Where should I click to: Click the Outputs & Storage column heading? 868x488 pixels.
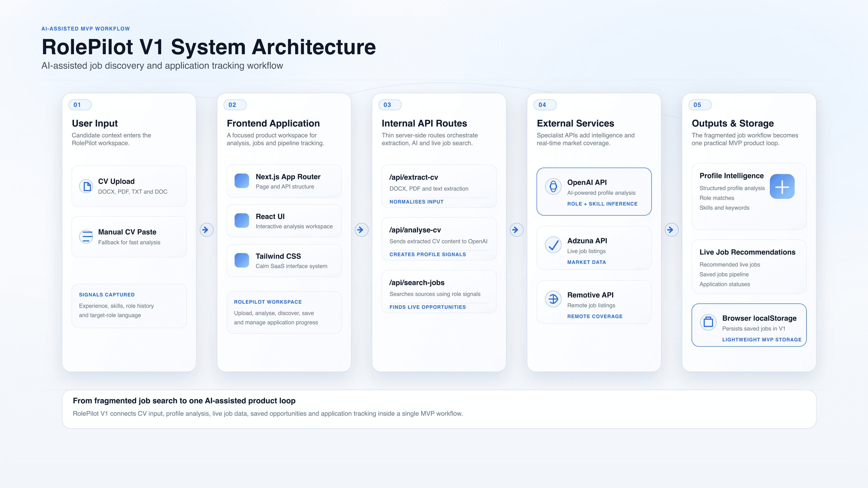pos(733,123)
